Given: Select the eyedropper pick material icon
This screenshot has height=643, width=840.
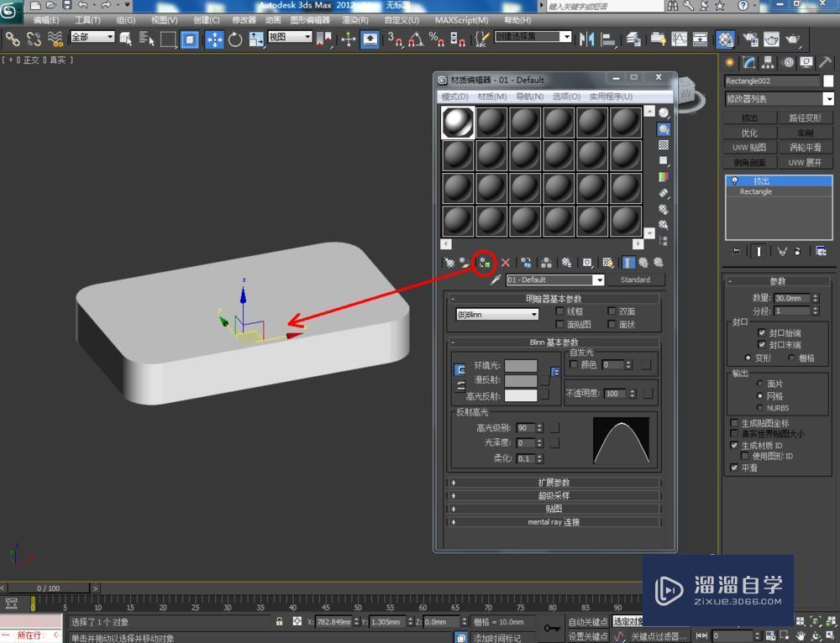Looking at the screenshot, I should pos(495,280).
